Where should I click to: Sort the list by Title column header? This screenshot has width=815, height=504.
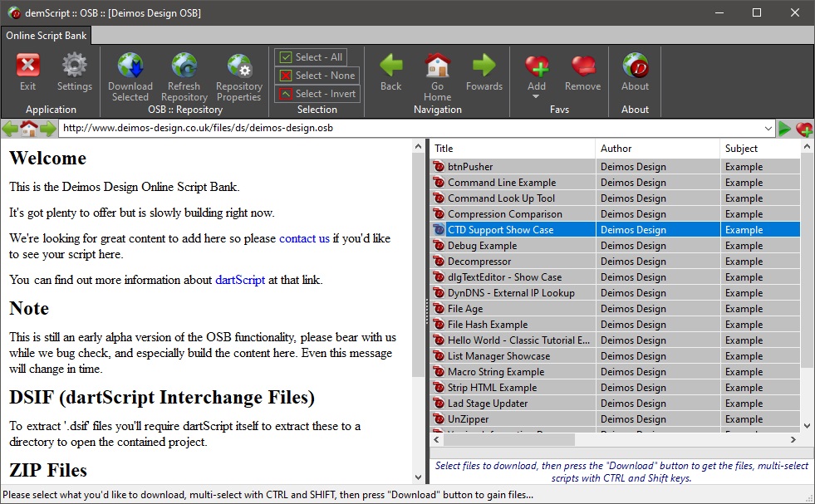pyautogui.click(x=513, y=149)
